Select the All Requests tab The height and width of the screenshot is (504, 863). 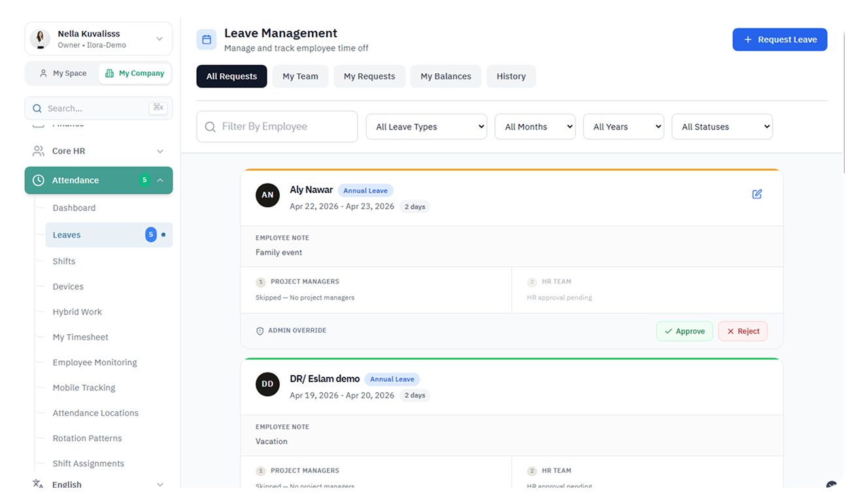pos(231,76)
